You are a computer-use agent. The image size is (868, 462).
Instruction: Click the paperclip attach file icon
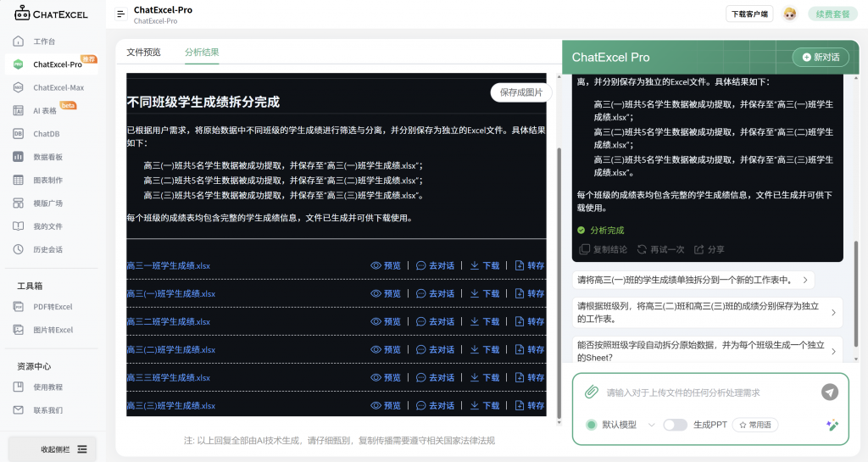pyautogui.click(x=591, y=392)
